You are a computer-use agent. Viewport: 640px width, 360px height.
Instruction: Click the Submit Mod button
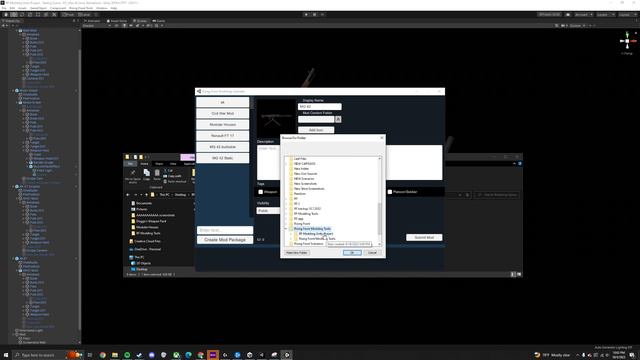[x=424, y=237]
